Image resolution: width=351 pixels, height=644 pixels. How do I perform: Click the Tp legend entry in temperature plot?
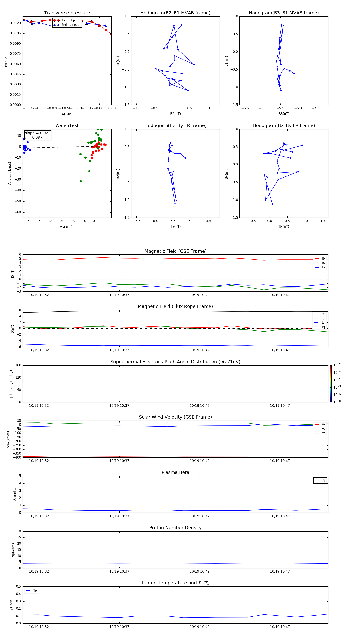pyautogui.click(x=31, y=591)
